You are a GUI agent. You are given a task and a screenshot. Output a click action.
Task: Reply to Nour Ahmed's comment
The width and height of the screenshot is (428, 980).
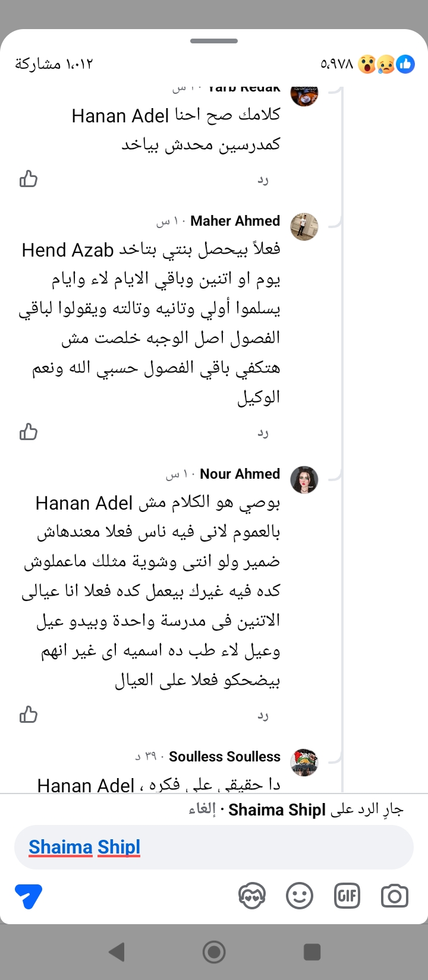(263, 716)
